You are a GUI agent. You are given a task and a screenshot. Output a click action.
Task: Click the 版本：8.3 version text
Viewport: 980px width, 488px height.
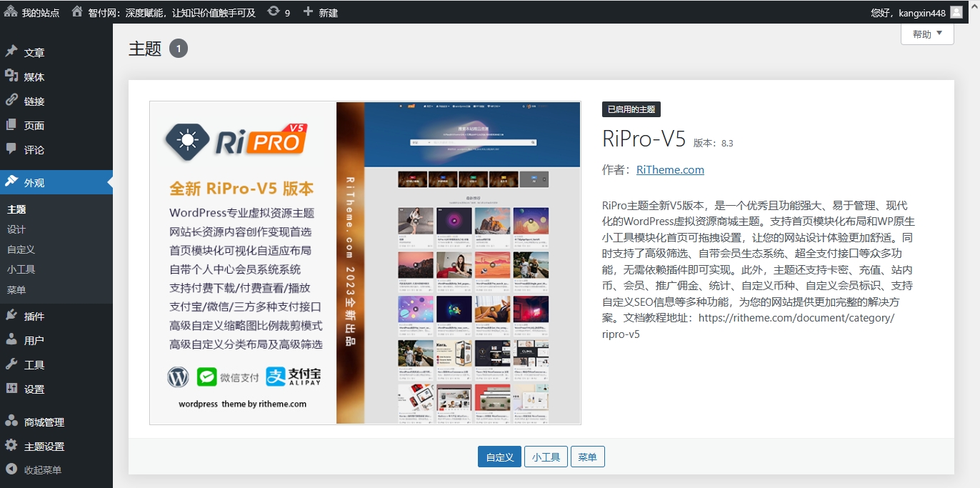[714, 143]
